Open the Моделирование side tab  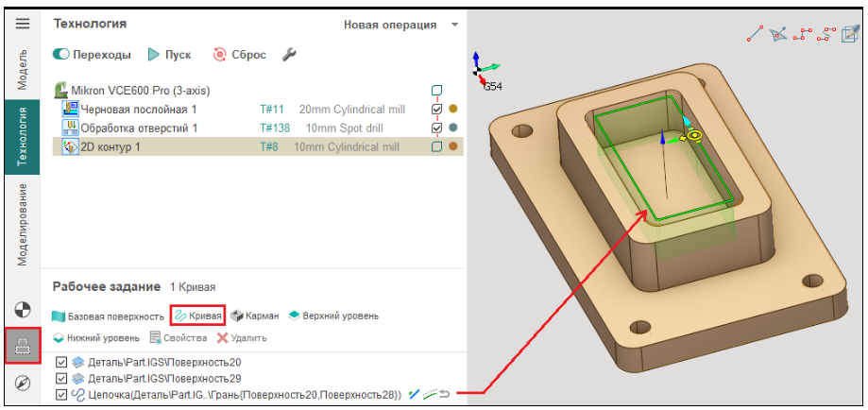coord(23,223)
